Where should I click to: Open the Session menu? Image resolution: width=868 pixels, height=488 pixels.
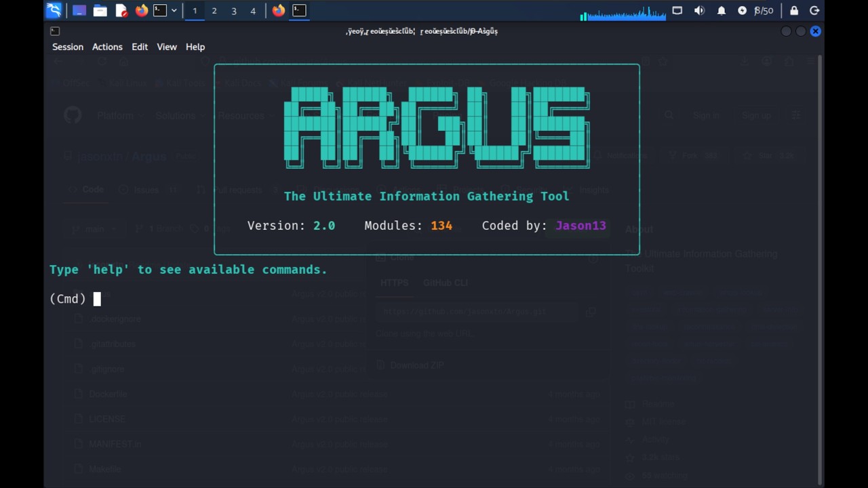tap(68, 47)
